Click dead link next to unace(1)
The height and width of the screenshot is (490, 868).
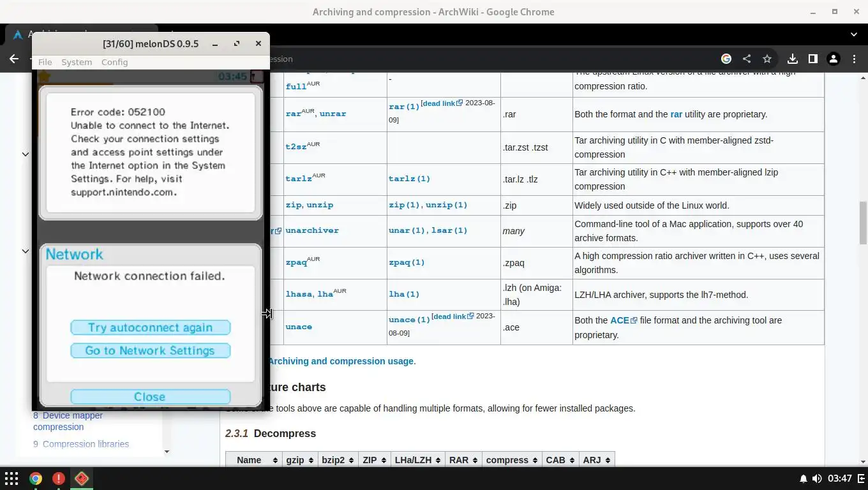(x=453, y=316)
